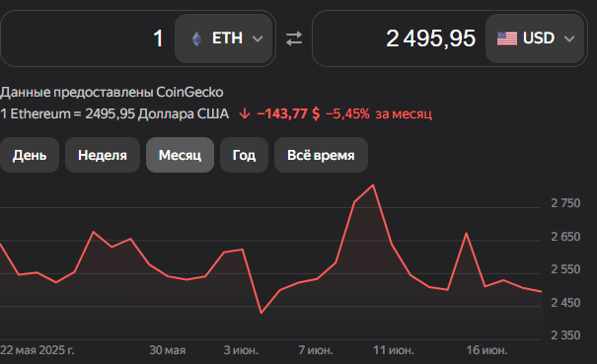This screenshot has height=364, width=597.
Task: Select the День period tab
Action: [x=30, y=155]
